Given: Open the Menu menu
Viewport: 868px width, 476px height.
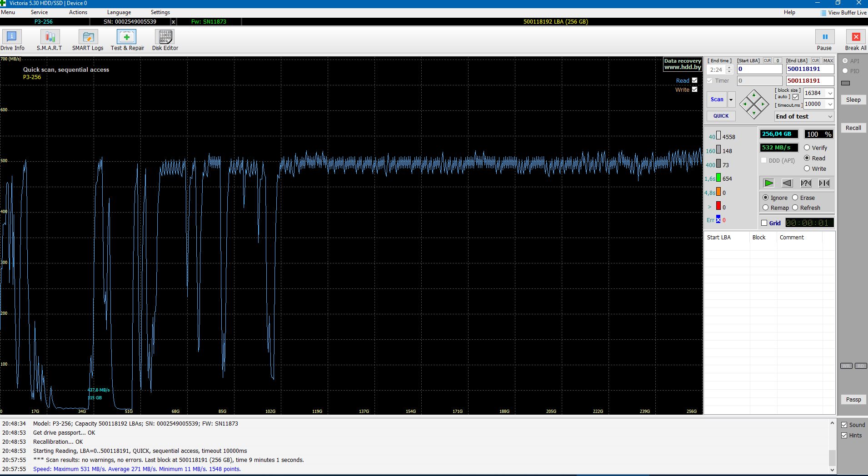Looking at the screenshot, I should click(8, 12).
